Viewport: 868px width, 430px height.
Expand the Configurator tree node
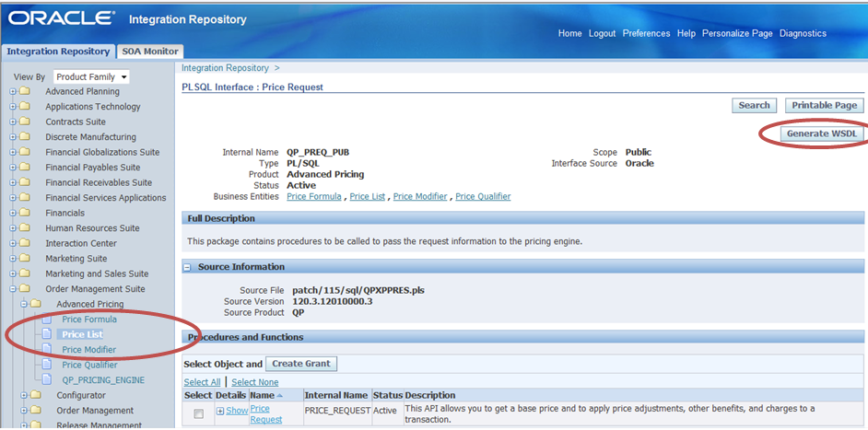click(24, 395)
